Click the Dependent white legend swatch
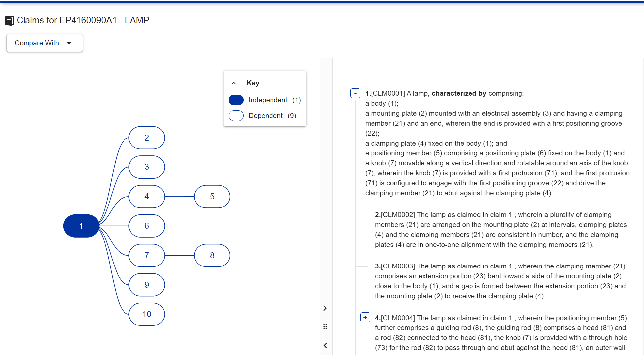The width and height of the screenshot is (644, 355). click(x=236, y=116)
